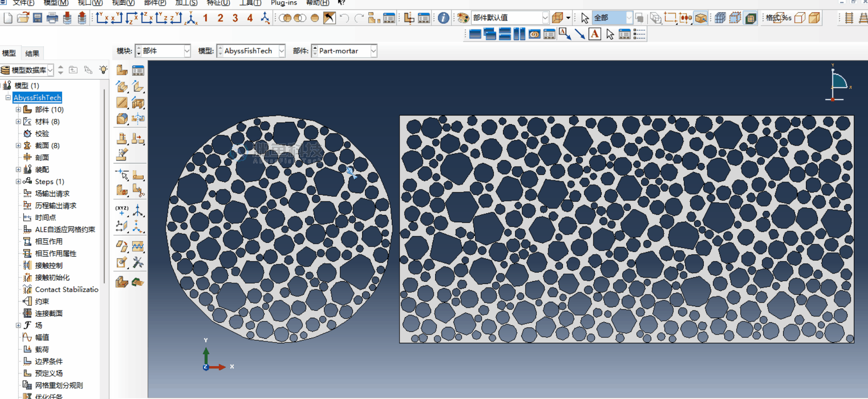The width and height of the screenshot is (868, 399).
Task: Click the Print icon in toolbar
Action: click(x=52, y=18)
